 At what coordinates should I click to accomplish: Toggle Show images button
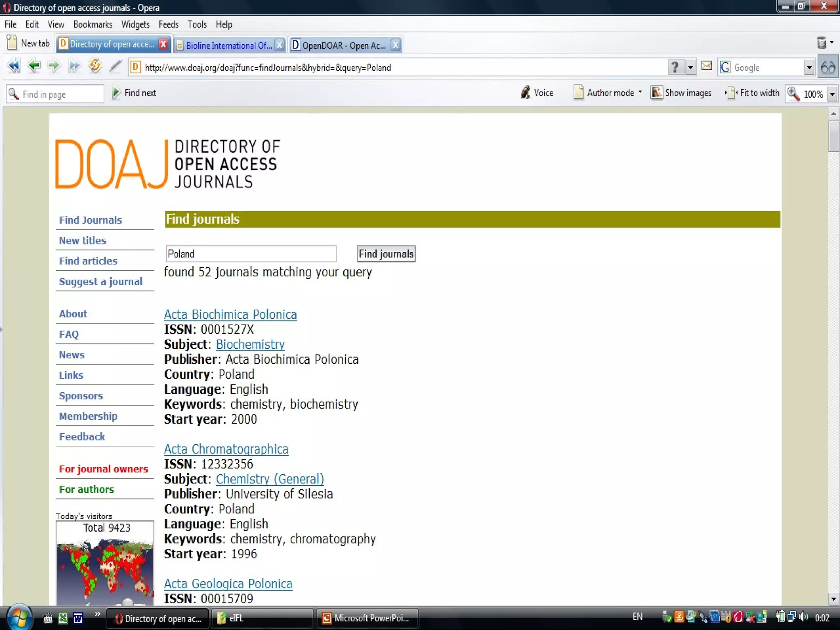point(681,93)
